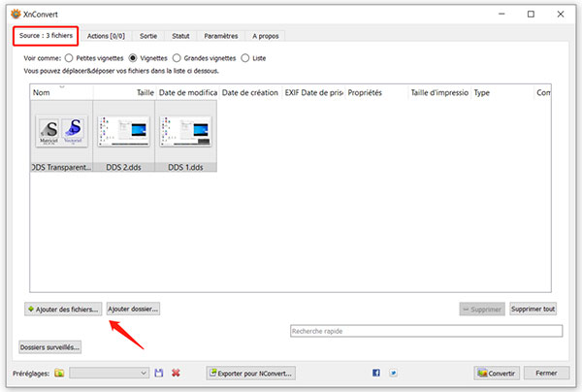Open the A propos tab
This screenshot has width=582, height=392.
[266, 36]
